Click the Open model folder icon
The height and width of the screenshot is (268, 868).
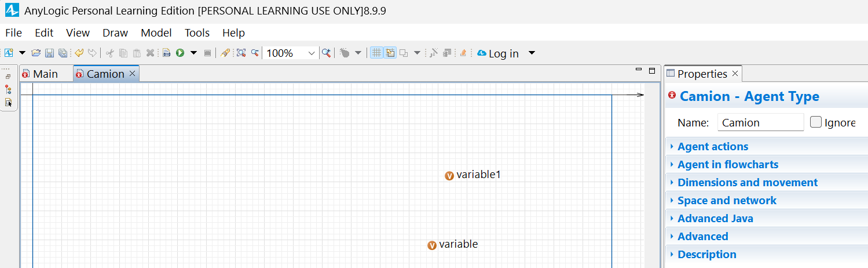tap(36, 53)
